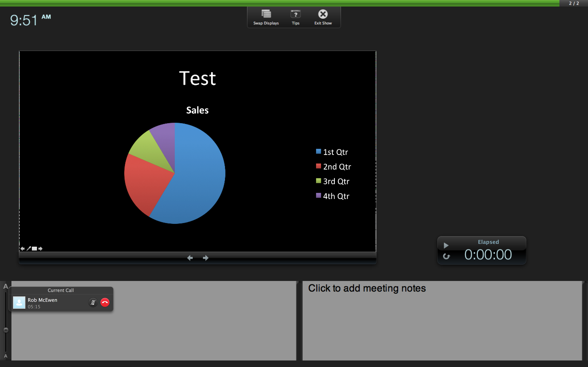Open the Tips help icon
Viewport: 588px width, 367px height.
point(295,14)
